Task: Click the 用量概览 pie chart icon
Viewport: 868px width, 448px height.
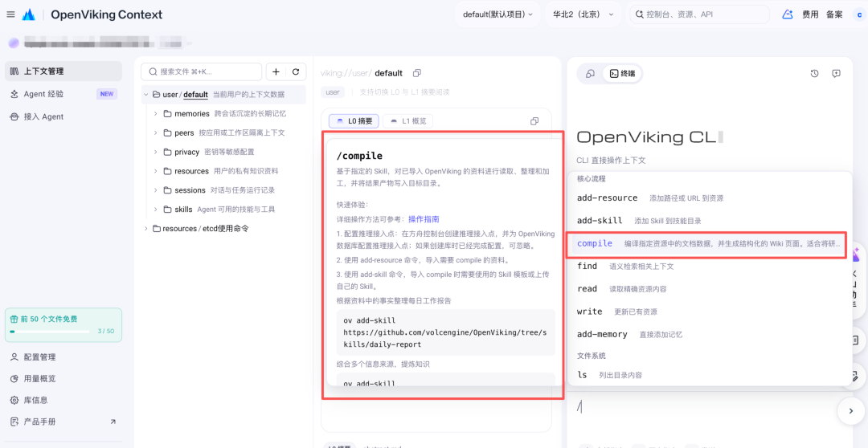Action: click(14, 379)
